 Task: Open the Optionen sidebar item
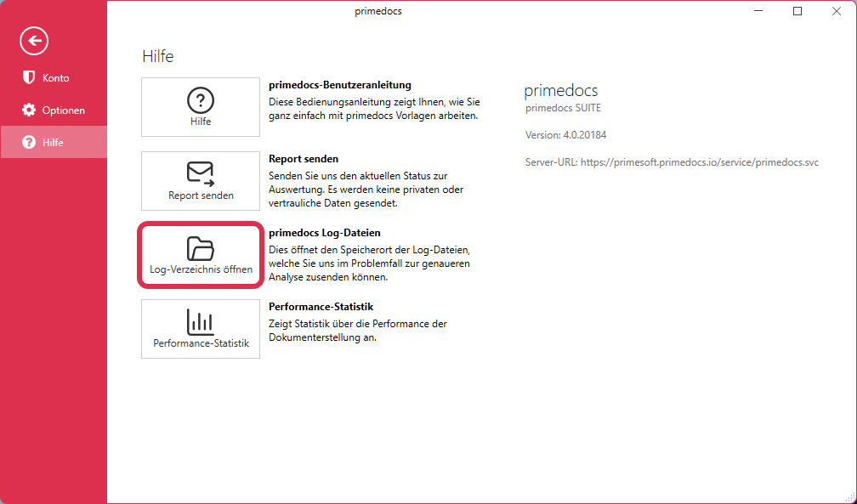click(x=54, y=110)
